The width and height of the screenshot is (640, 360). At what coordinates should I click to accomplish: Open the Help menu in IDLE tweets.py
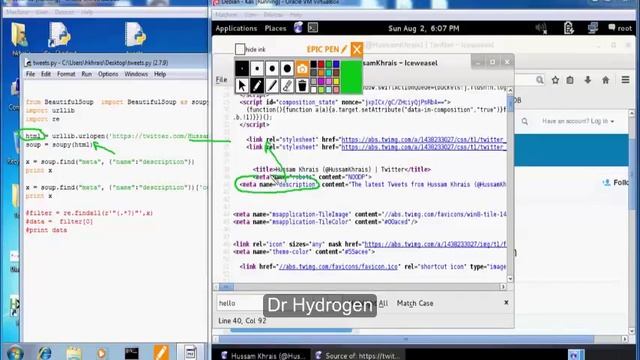tap(160, 74)
